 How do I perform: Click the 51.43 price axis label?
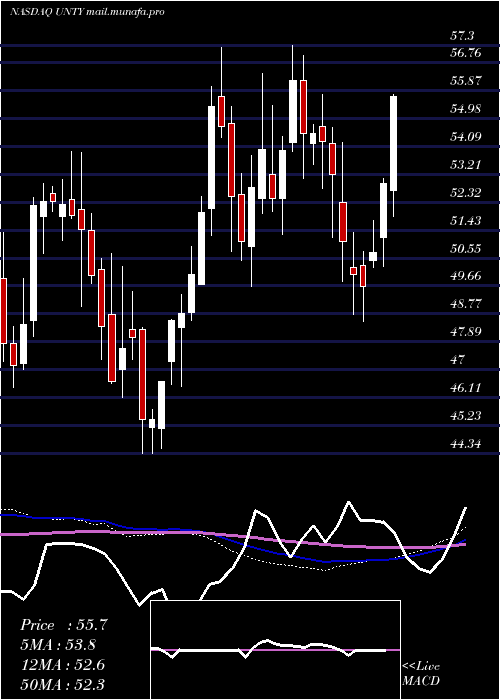pos(466,220)
